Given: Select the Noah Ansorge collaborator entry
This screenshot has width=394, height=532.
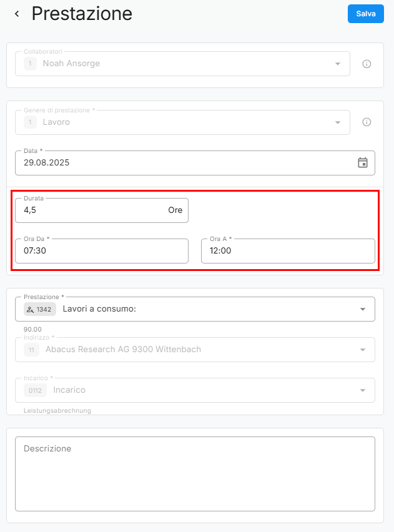Looking at the screenshot, I should (x=71, y=64).
